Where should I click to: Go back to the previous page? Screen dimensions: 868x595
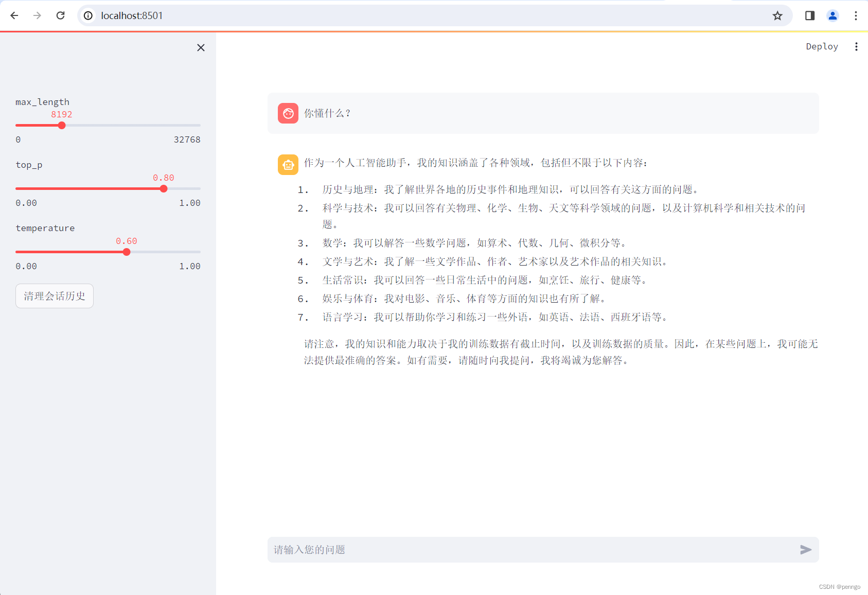point(14,15)
